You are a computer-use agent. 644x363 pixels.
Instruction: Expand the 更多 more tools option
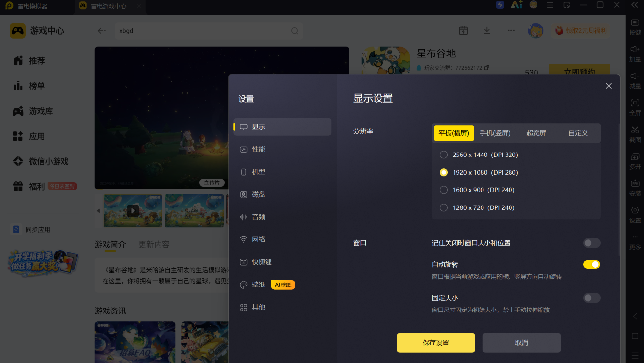pyautogui.click(x=635, y=242)
